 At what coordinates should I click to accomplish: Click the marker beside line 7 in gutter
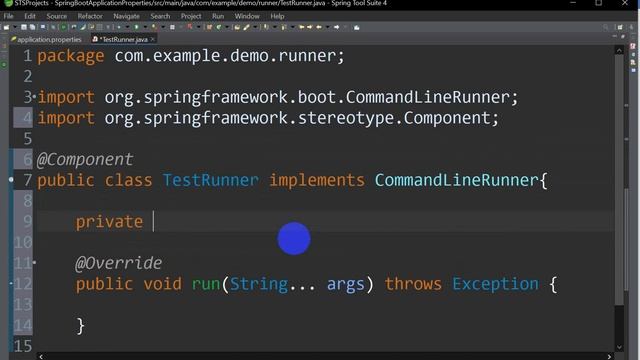coord(11,180)
